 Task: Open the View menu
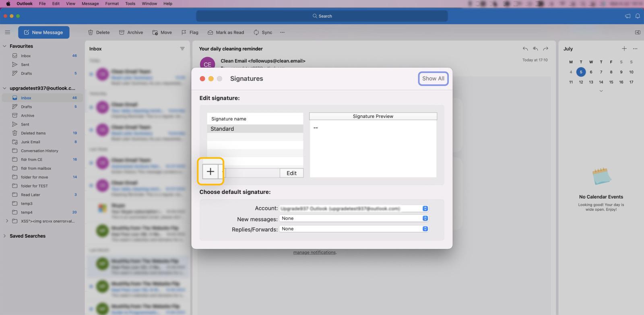click(x=70, y=4)
